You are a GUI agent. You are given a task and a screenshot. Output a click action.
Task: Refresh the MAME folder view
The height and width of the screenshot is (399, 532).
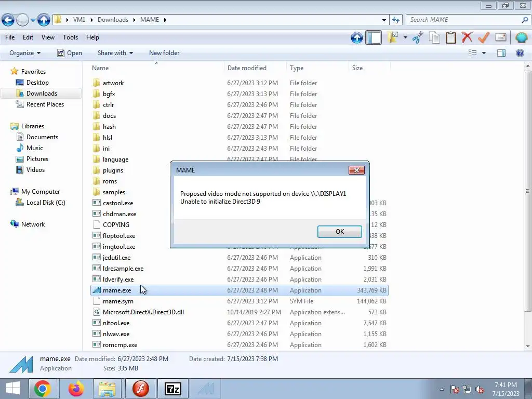396,20
